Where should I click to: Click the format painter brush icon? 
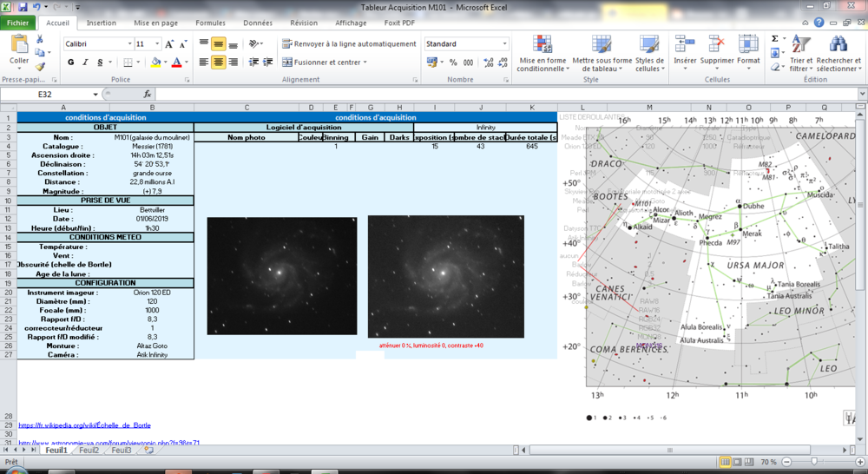coord(40,67)
